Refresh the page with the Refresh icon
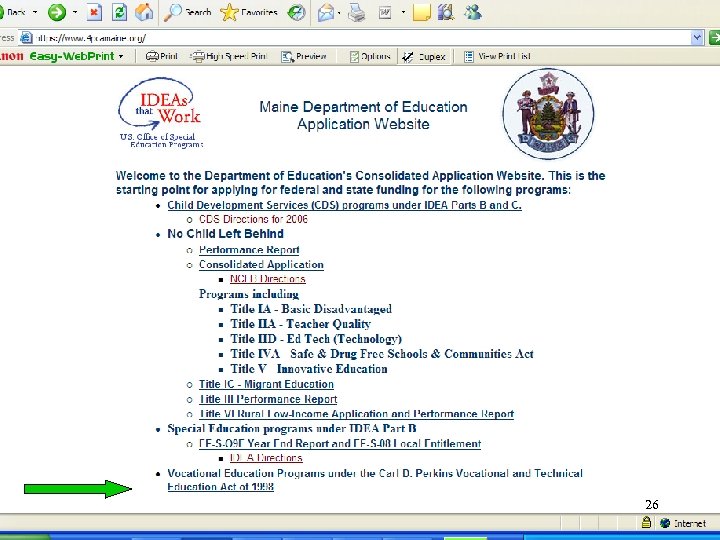 point(119,12)
